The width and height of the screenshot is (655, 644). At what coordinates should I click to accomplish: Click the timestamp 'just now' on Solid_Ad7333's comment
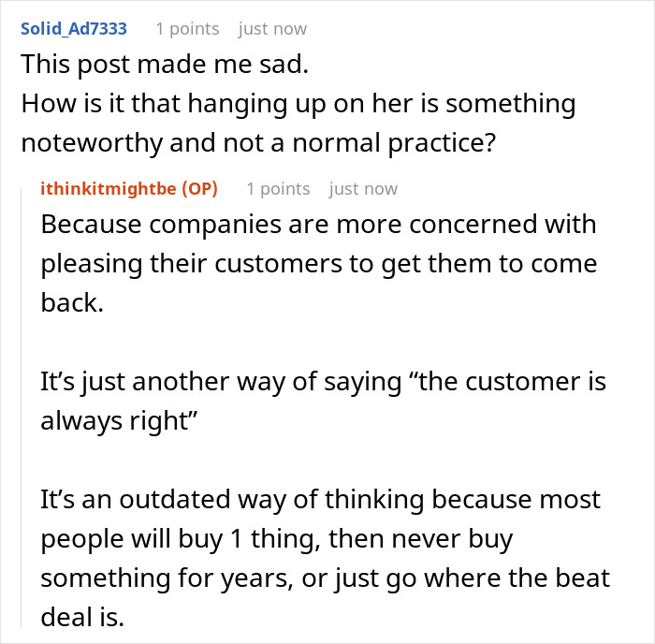pyautogui.click(x=272, y=29)
